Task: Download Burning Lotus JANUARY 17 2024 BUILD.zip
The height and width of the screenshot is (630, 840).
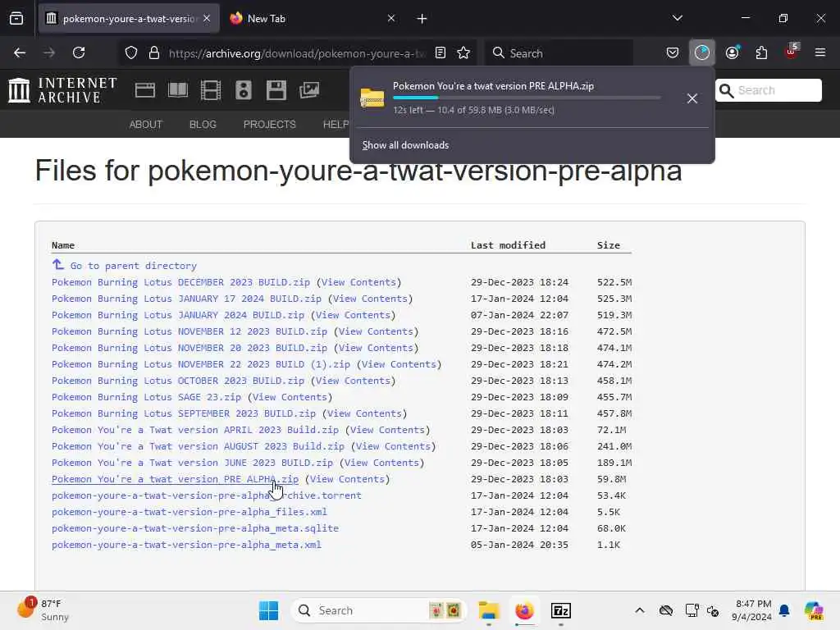Action: [x=186, y=299]
